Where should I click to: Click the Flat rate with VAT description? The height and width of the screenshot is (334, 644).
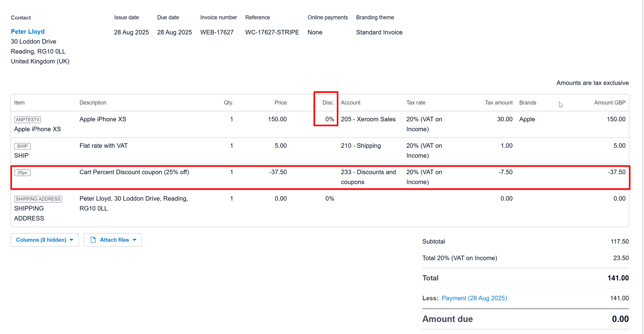tap(104, 146)
